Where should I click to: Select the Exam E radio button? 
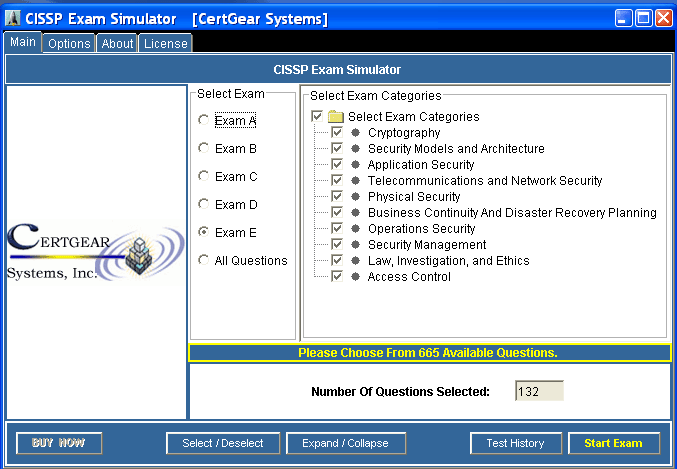(x=203, y=231)
